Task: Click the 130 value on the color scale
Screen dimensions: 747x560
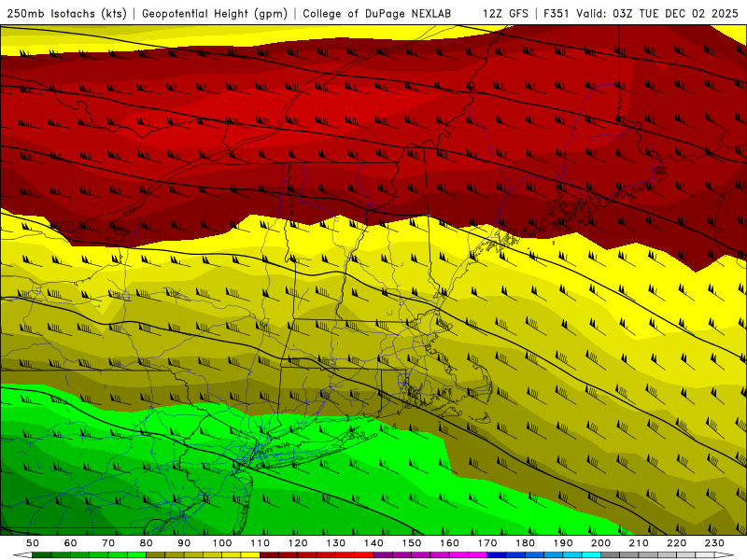Action: pyautogui.click(x=336, y=543)
